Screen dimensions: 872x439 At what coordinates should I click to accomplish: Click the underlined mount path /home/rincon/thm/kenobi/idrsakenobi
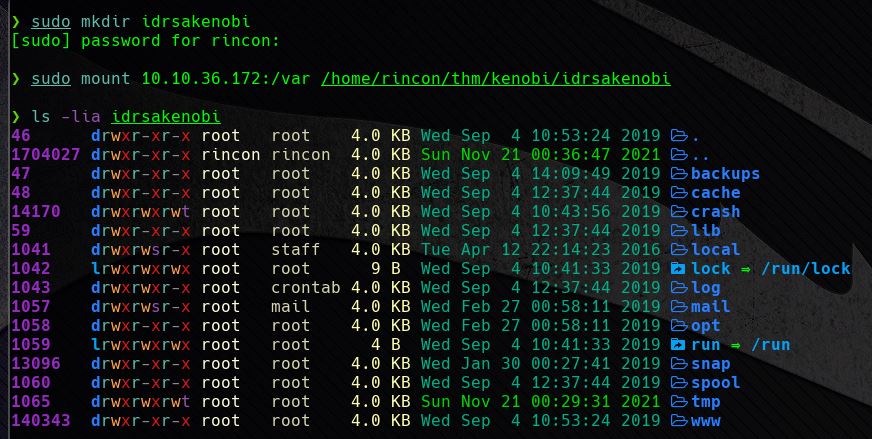[496, 78]
